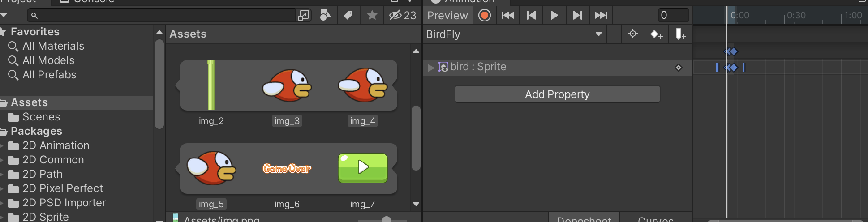Select the 2D Sprite folder
The image size is (868, 222).
click(45, 217)
